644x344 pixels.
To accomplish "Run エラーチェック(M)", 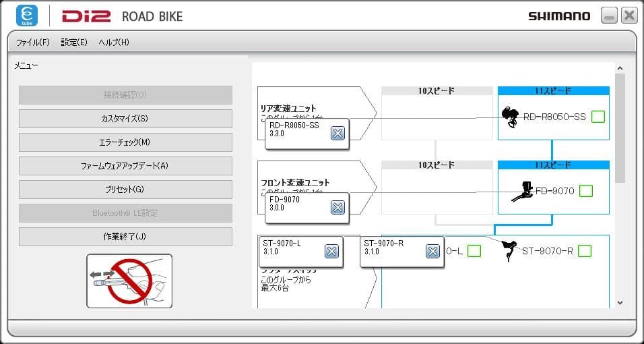I will pyautogui.click(x=125, y=142).
